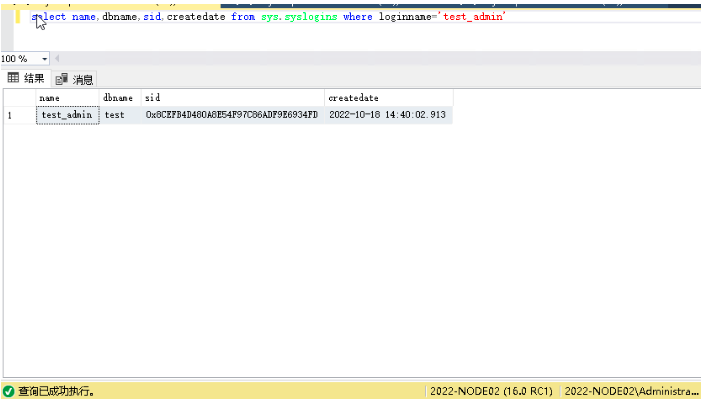Screen dimensions: 709x403
Task: Click the 2022-NODE02\Administra... login entry
Action: click(631, 391)
